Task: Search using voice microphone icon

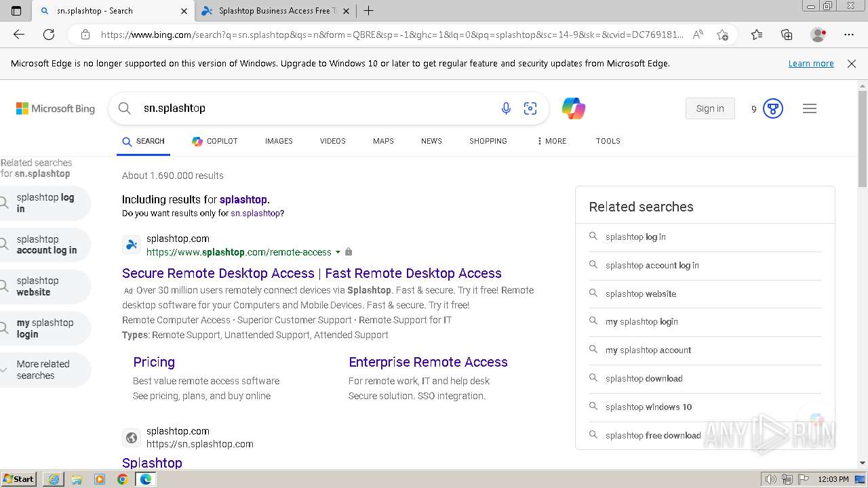Action: pyautogui.click(x=506, y=108)
